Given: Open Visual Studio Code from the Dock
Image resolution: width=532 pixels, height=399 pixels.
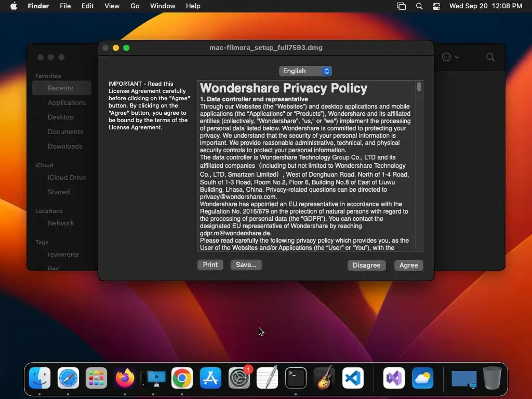Looking at the screenshot, I should tap(353, 378).
